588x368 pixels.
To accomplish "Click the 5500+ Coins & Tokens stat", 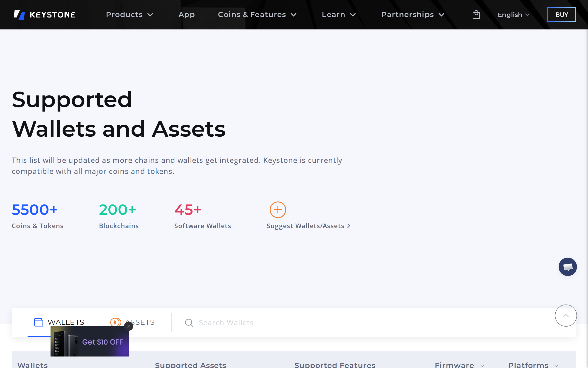I will click(38, 216).
